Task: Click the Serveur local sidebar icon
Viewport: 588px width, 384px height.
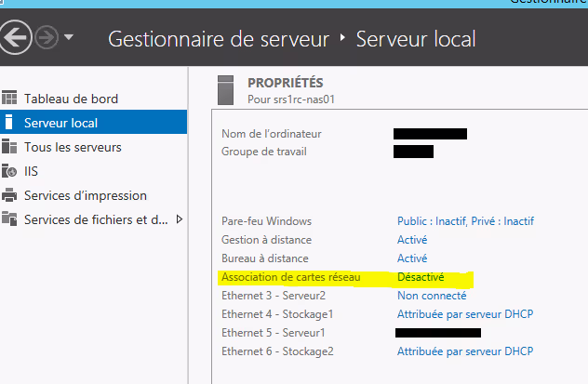Action: 9,123
